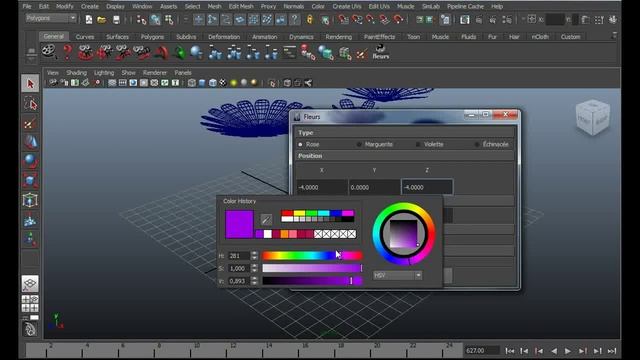Open the Edit Mesh menu
640x360 pixels.
click(x=241, y=7)
